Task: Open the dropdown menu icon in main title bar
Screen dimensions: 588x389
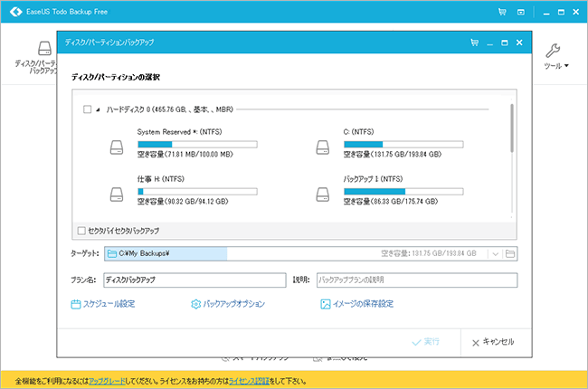Action: 521,12
